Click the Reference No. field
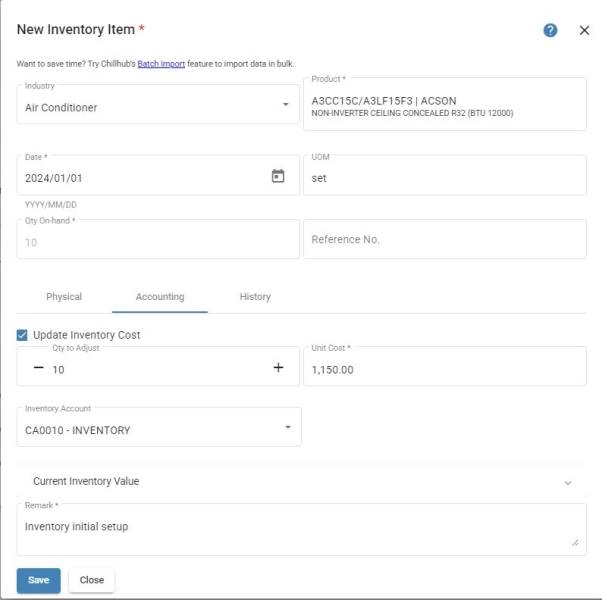 [x=445, y=239]
